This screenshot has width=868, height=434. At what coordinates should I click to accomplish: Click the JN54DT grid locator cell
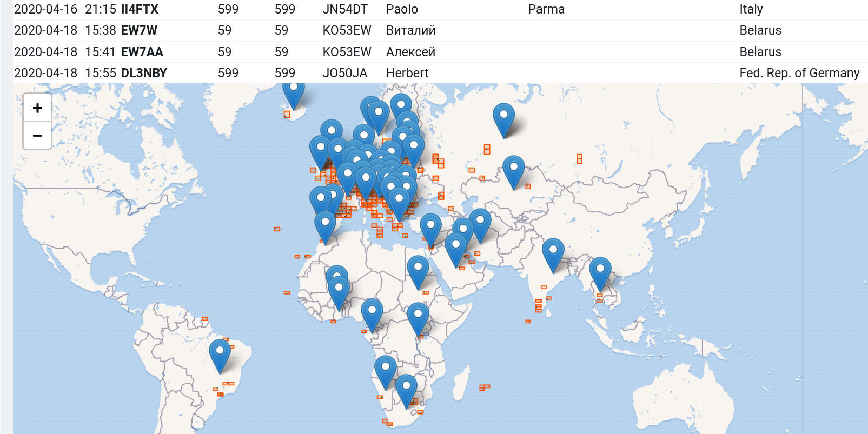coord(344,9)
